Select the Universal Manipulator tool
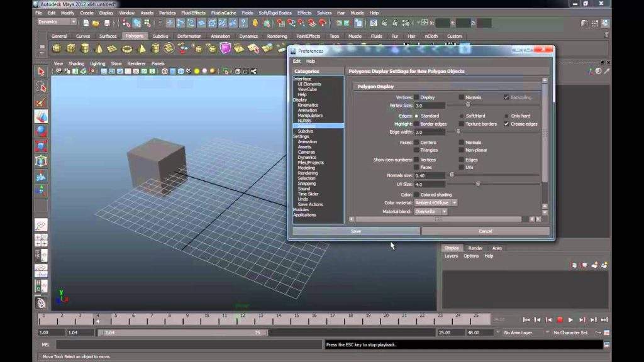Viewport: 644px width, 362px height. point(41,161)
